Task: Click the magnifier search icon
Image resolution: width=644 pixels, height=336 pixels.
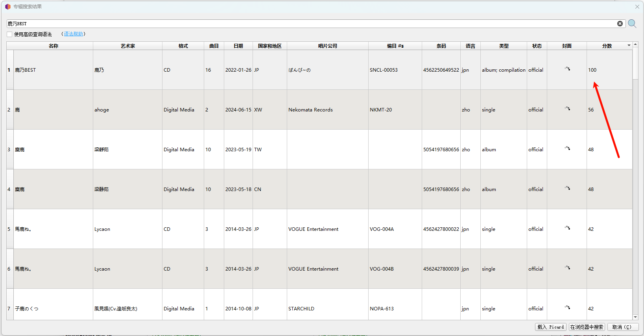Action: (632, 24)
